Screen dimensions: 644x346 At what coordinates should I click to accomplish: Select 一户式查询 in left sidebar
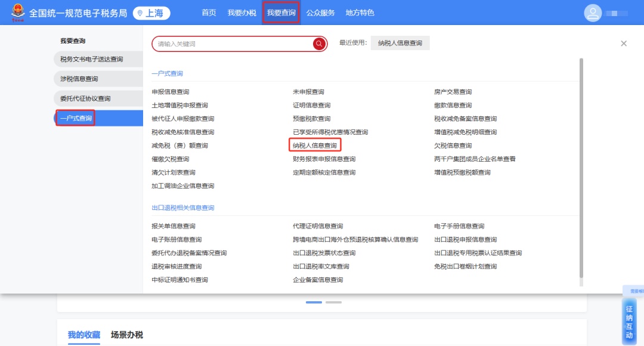click(76, 118)
